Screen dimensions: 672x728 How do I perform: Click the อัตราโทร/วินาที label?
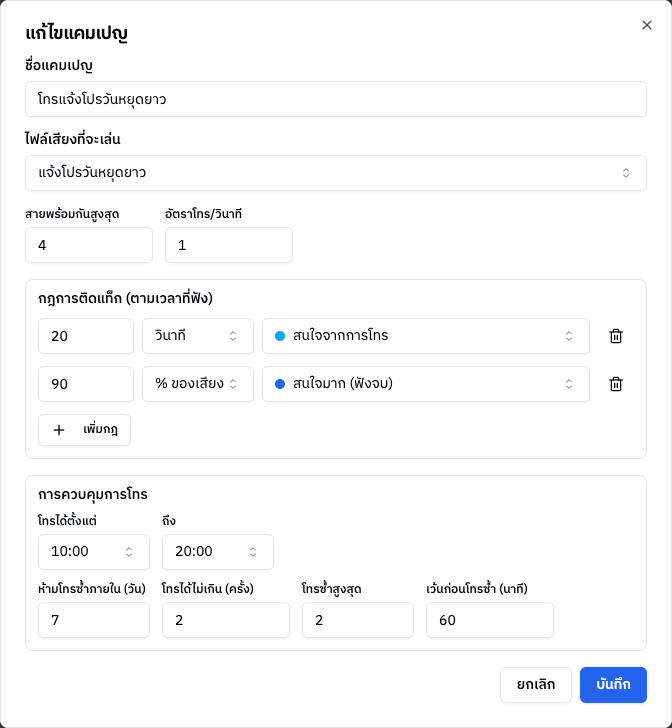(x=203, y=214)
